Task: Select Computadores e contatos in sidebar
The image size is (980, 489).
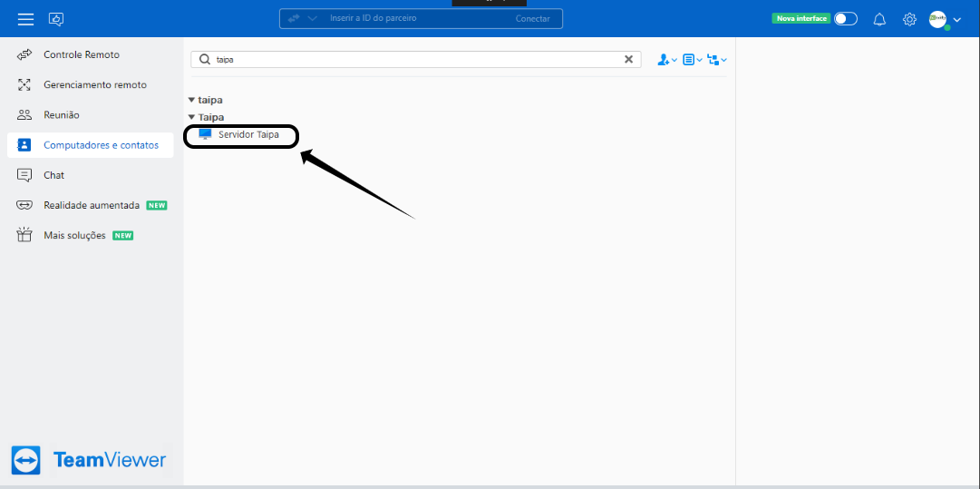Action: (x=91, y=145)
